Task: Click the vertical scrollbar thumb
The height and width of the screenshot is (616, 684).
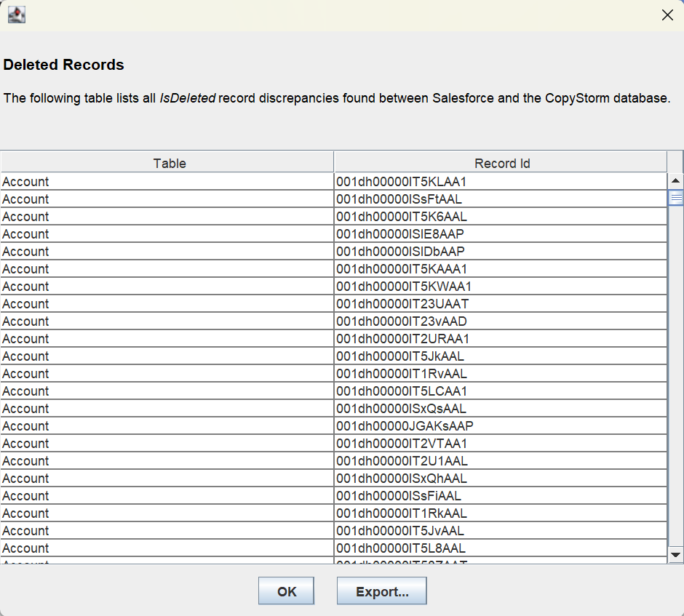Action: (x=675, y=197)
